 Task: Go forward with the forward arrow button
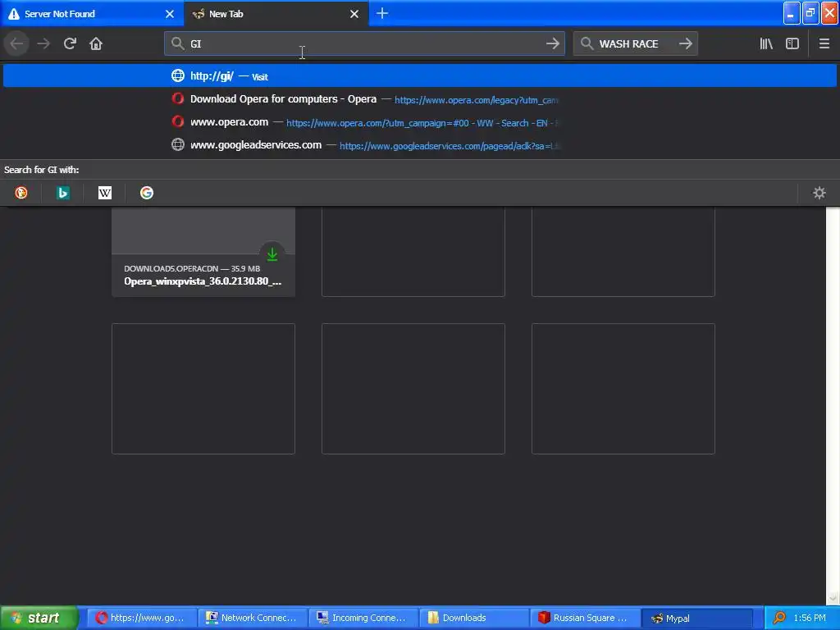(x=43, y=43)
